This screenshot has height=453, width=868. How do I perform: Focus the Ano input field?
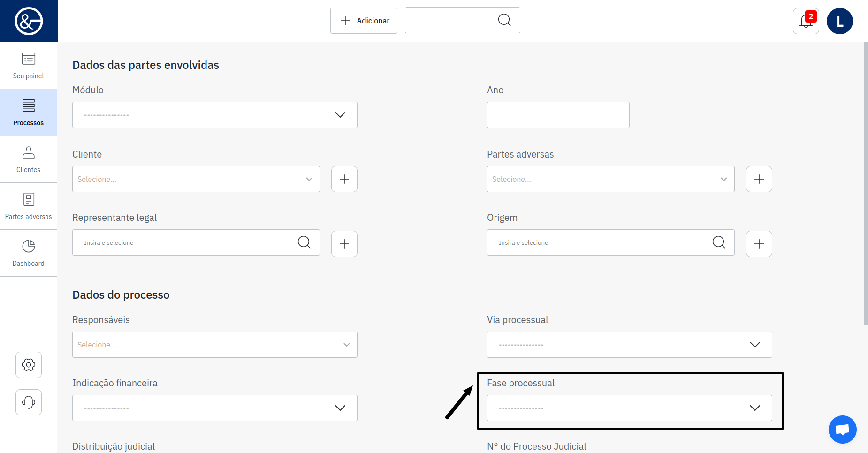[558, 115]
